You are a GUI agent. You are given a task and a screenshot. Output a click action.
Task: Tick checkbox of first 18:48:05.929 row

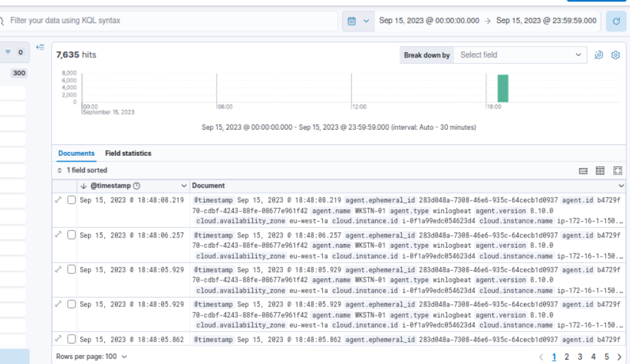72,269
